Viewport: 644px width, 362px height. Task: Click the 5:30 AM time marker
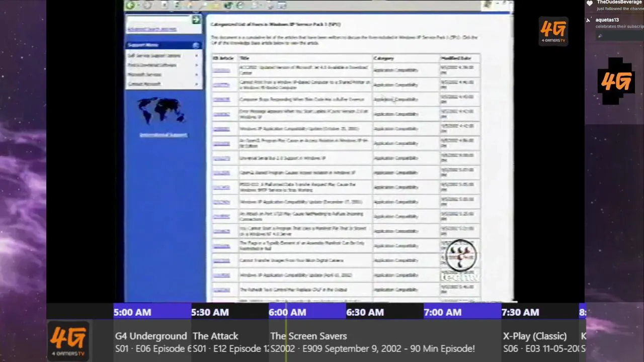point(210,312)
